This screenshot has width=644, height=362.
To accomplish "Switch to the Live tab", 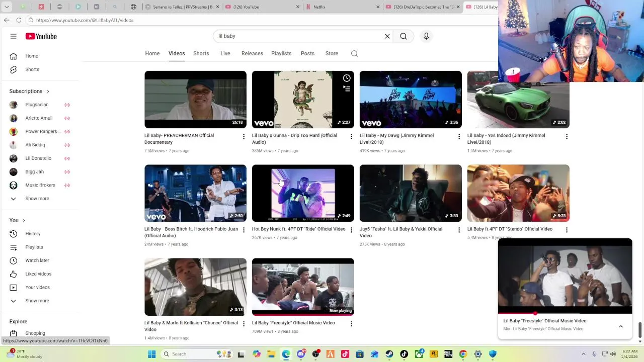I will pos(225,54).
